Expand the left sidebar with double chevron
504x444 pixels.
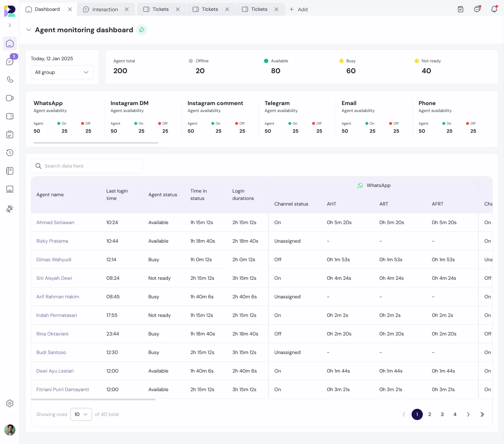[x=10, y=25]
